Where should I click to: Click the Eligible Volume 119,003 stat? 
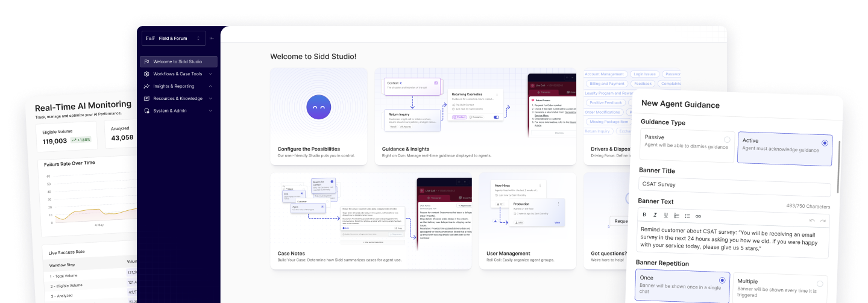(67, 138)
